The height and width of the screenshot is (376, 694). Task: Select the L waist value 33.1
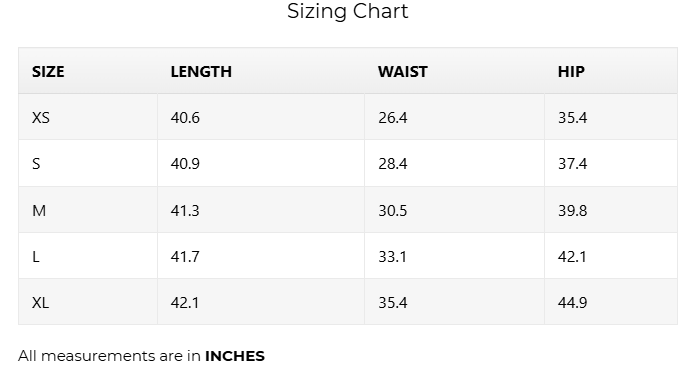click(392, 257)
